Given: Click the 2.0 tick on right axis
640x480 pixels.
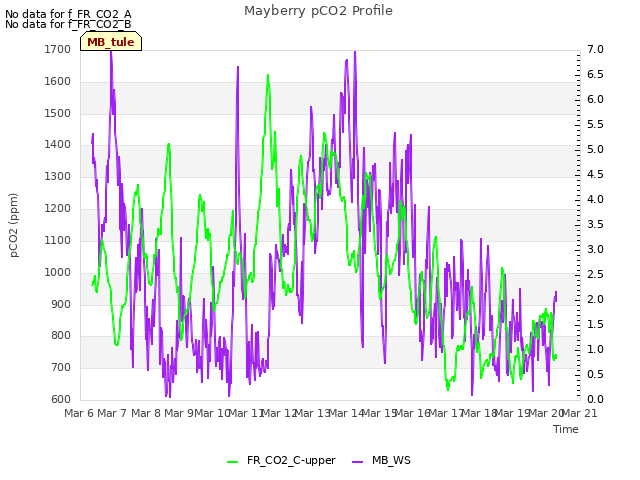Looking at the screenshot, I should (596, 299).
